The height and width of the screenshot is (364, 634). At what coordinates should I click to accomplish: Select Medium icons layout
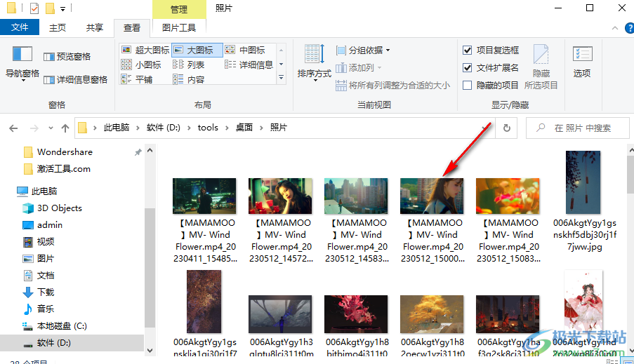tap(245, 50)
